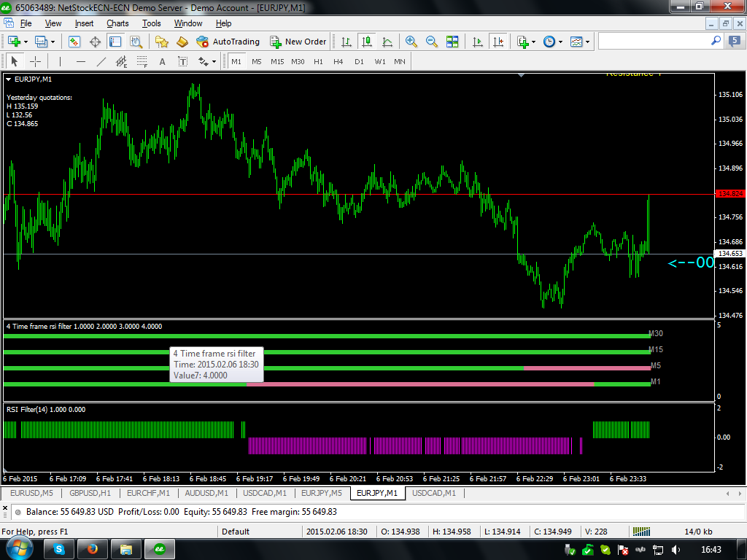The height and width of the screenshot is (560, 747).
Task: Show the Market Watch panel
Action: (x=74, y=42)
